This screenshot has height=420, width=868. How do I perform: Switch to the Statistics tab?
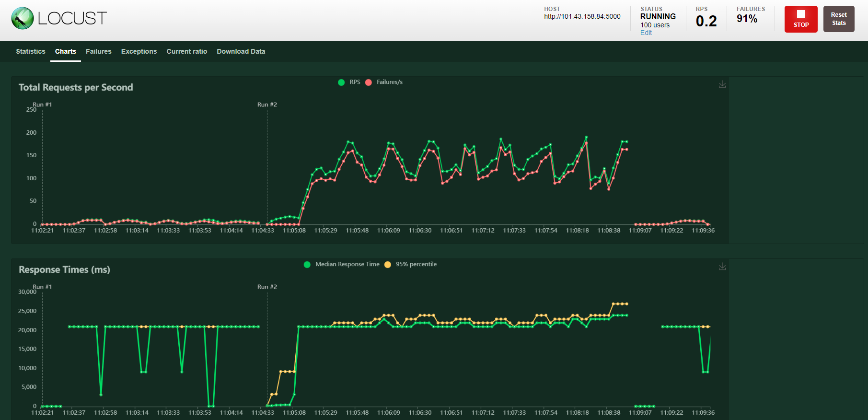[x=31, y=51]
